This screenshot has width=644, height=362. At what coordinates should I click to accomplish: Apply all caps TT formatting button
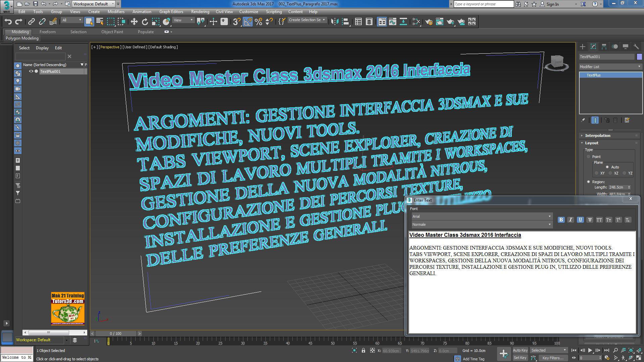[x=599, y=220]
